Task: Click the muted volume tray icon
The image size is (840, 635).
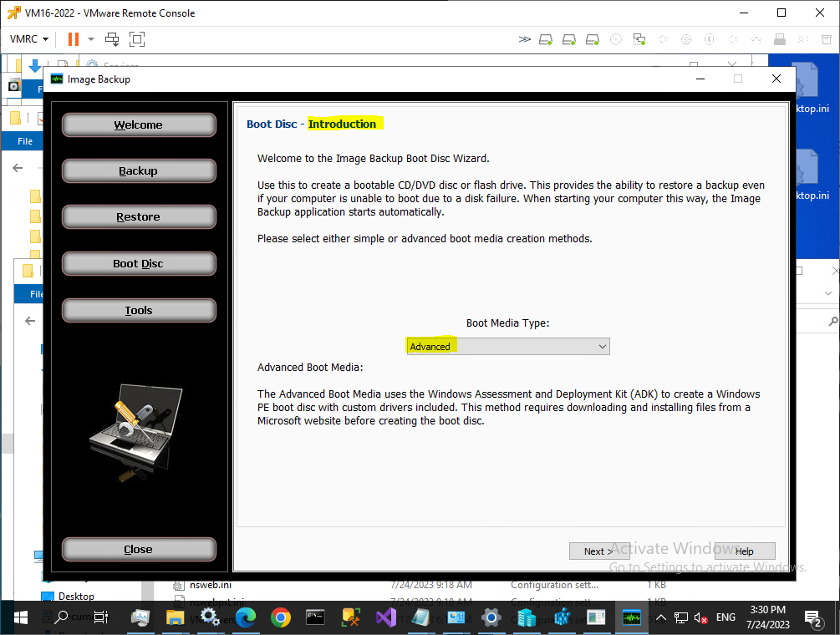Action: pos(700,617)
